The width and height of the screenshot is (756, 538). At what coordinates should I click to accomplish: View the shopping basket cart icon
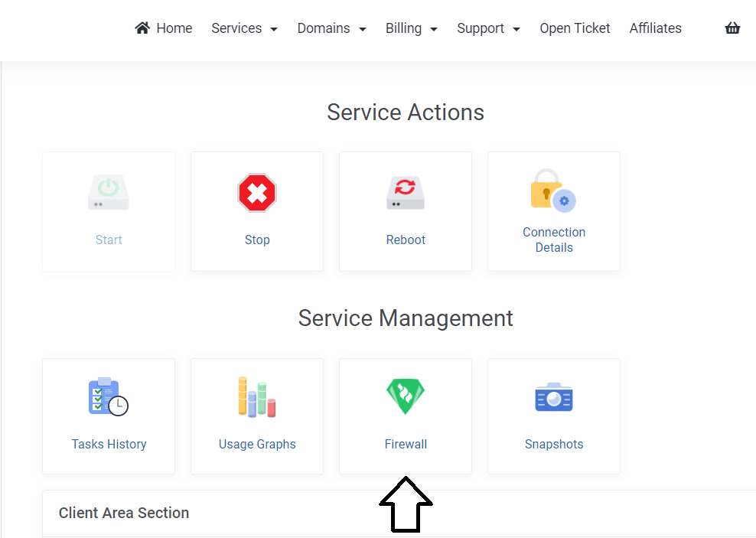pos(732,28)
